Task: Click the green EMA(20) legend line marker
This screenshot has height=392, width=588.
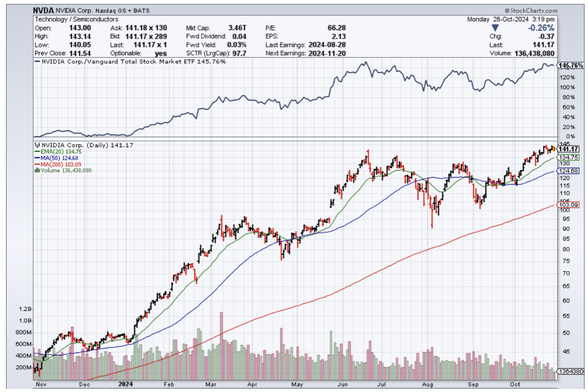Action: point(37,151)
